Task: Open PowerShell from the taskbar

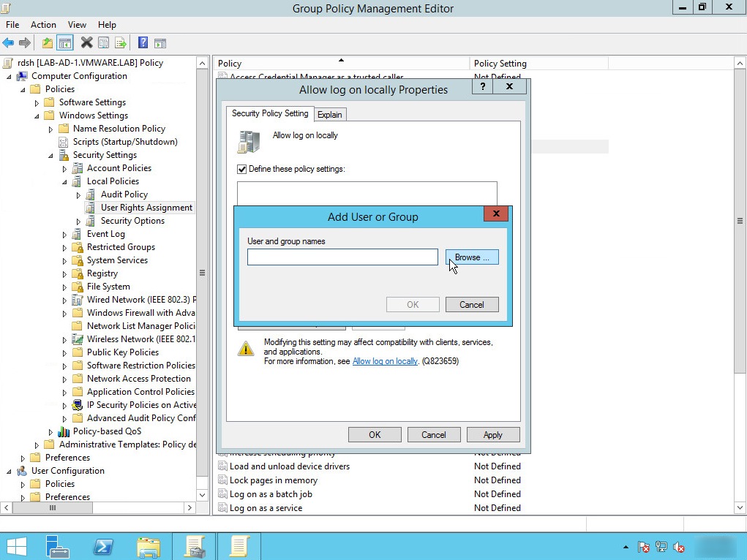Action: pyautogui.click(x=103, y=546)
